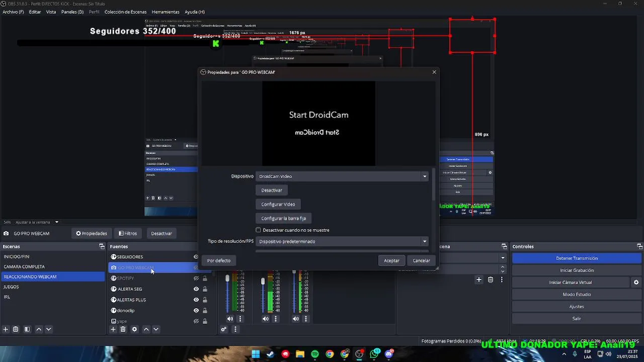Enable 'Desactivar cuando no se muestre' checkbox
The width and height of the screenshot is (644, 362).
point(258,230)
